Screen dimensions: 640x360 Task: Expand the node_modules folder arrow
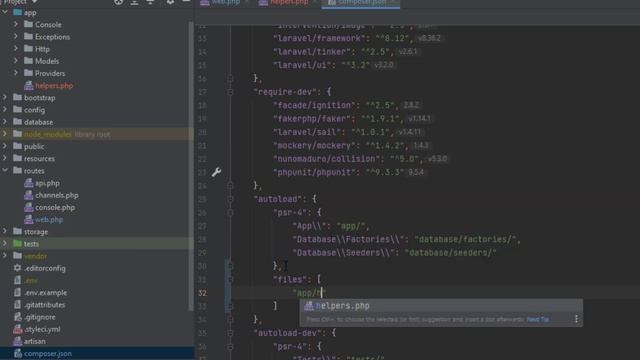5,134
